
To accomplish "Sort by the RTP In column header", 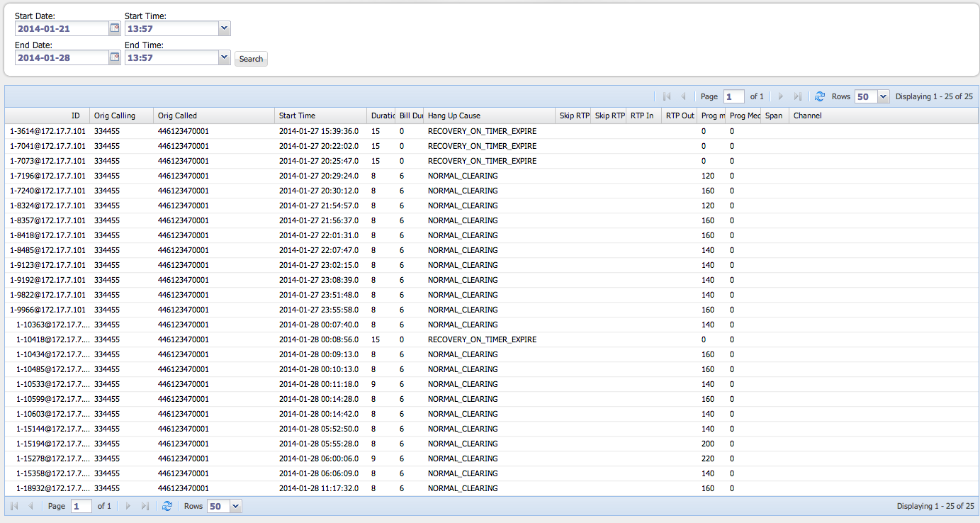I will click(644, 116).
